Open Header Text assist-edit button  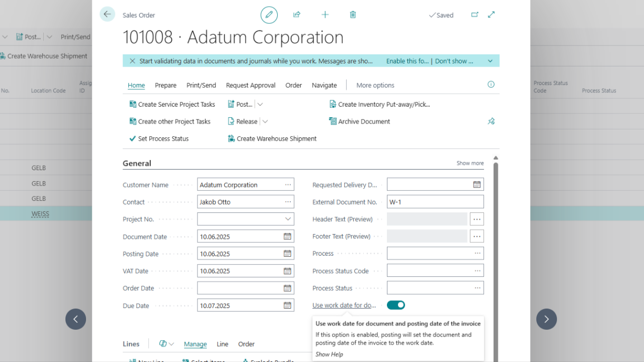pos(477,219)
